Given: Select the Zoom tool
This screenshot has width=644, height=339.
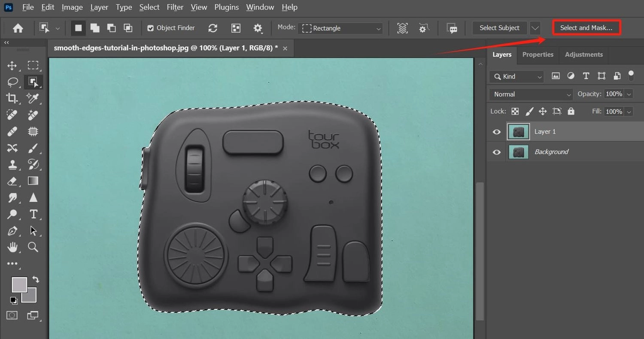Looking at the screenshot, I should coord(33,247).
